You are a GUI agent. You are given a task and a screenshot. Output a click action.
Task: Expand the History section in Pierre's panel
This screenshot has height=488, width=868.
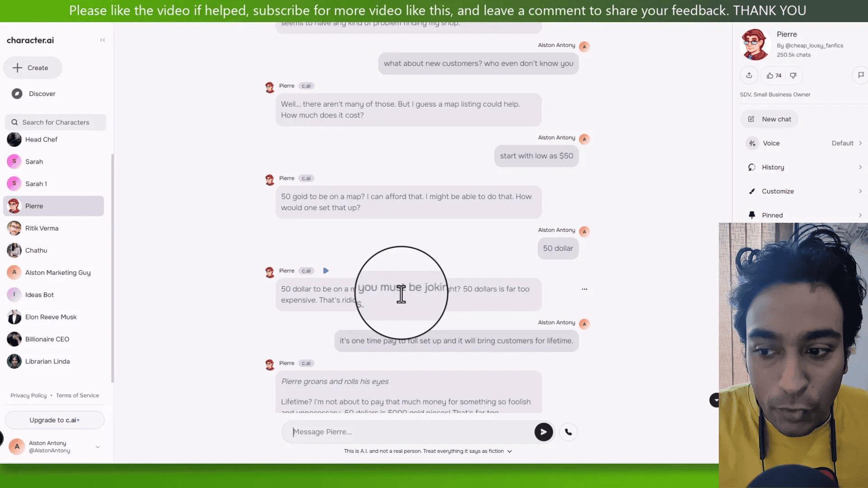pos(860,167)
